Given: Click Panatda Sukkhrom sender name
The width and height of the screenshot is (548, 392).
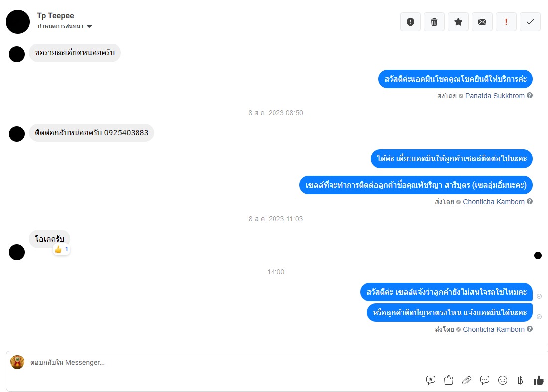Looking at the screenshot, I should [495, 96].
